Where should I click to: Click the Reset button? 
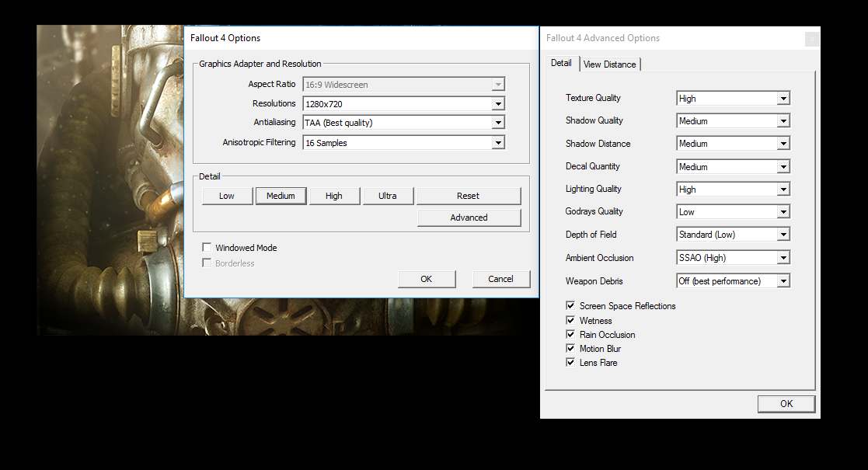tap(469, 196)
